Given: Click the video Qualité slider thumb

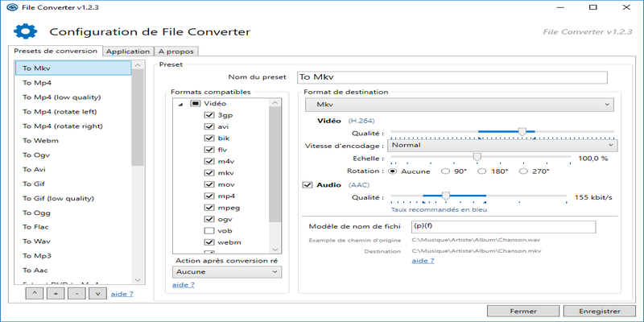Looking at the screenshot, I should pos(522,132).
